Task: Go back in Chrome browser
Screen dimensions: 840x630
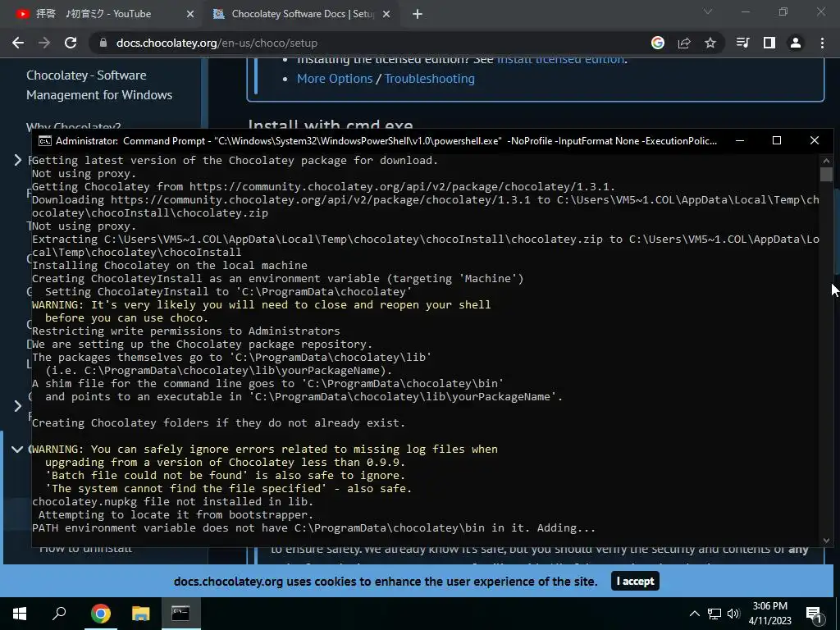Action: 18,43
